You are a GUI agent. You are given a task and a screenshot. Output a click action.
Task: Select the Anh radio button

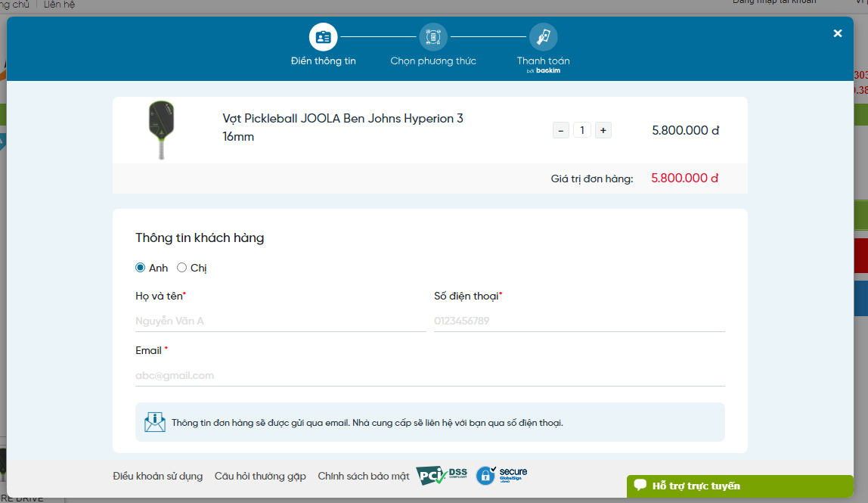[140, 268]
